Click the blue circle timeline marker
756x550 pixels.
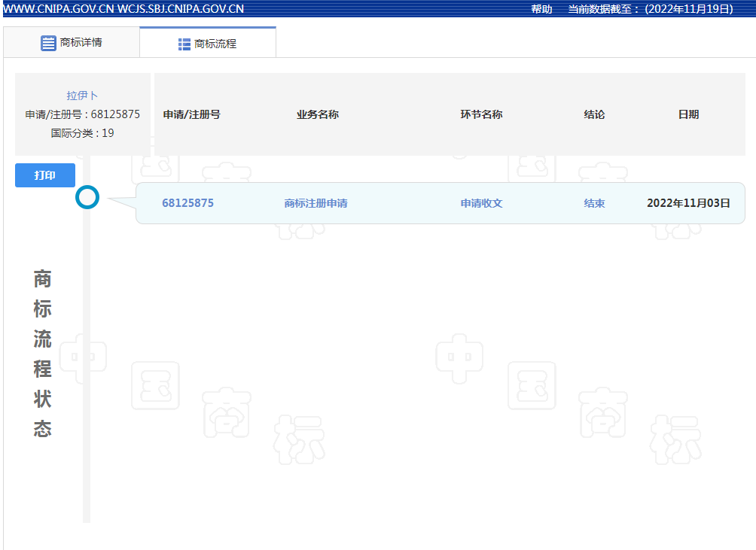click(x=87, y=198)
